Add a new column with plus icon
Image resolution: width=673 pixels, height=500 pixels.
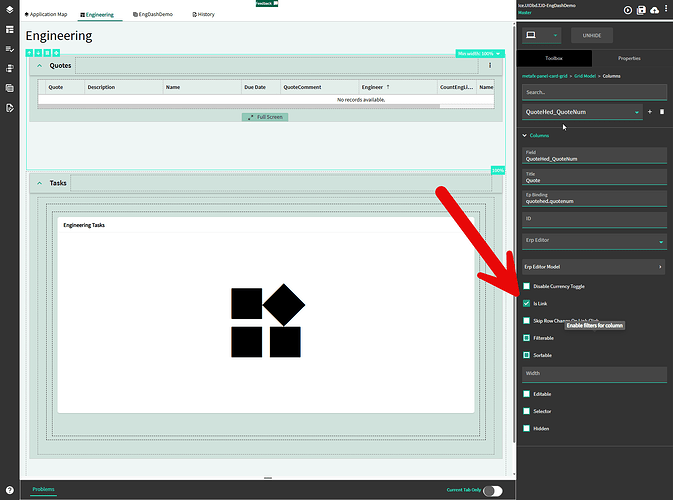tap(650, 112)
